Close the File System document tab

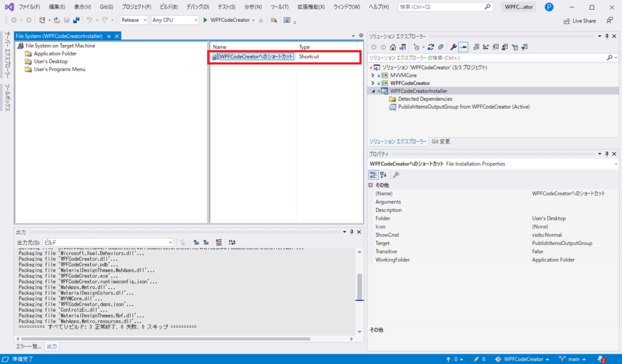coord(117,36)
